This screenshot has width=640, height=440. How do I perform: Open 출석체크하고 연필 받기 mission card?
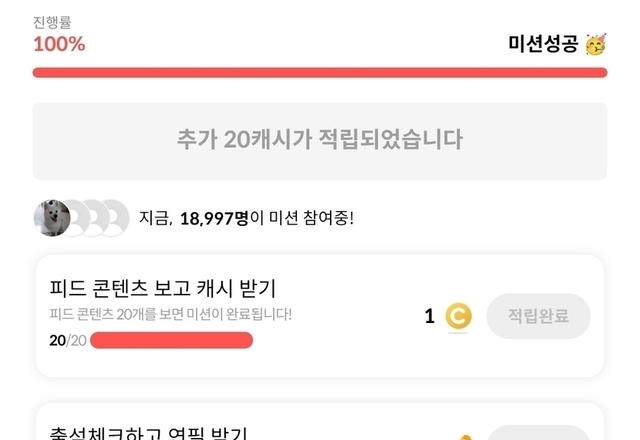pos(150,432)
